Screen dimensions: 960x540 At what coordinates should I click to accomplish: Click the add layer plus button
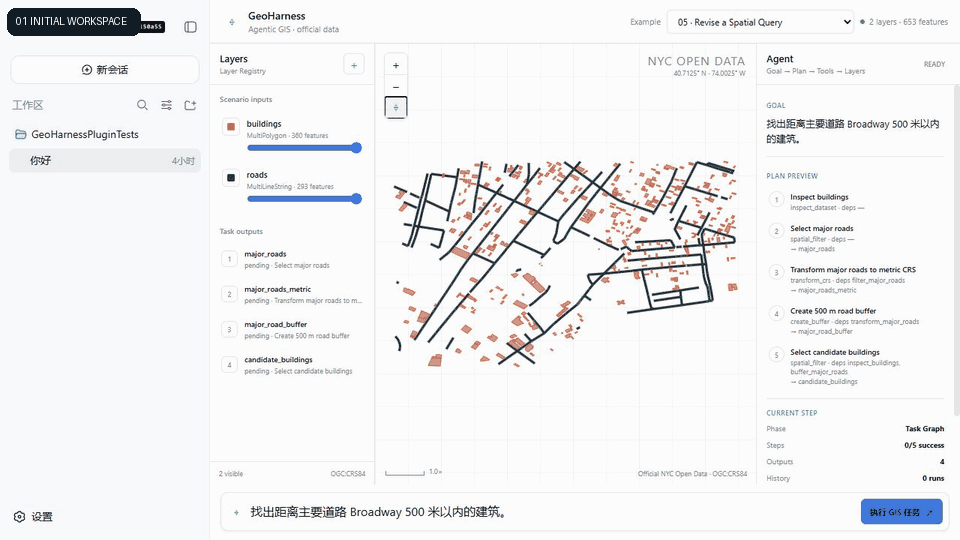click(x=354, y=65)
